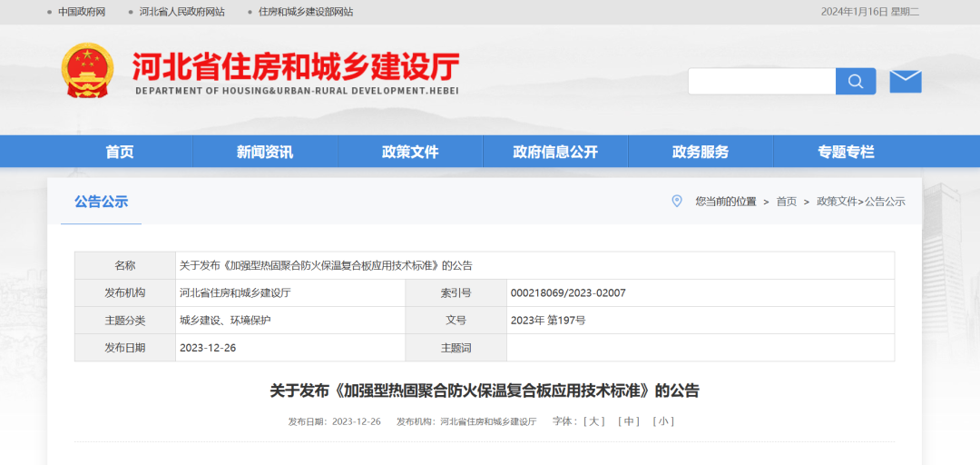This screenshot has width=980, height=465.
Task: Open the mail envelope icon
Action: click(906, 82)
